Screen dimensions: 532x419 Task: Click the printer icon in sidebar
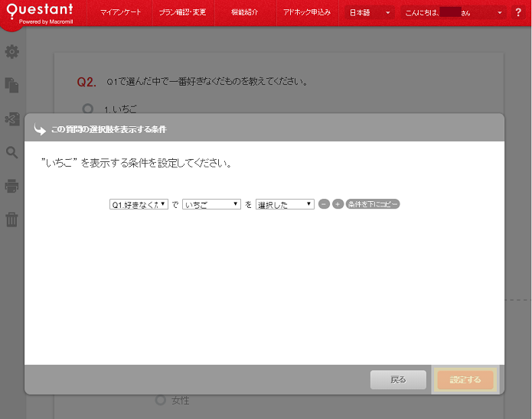(12, 186)
